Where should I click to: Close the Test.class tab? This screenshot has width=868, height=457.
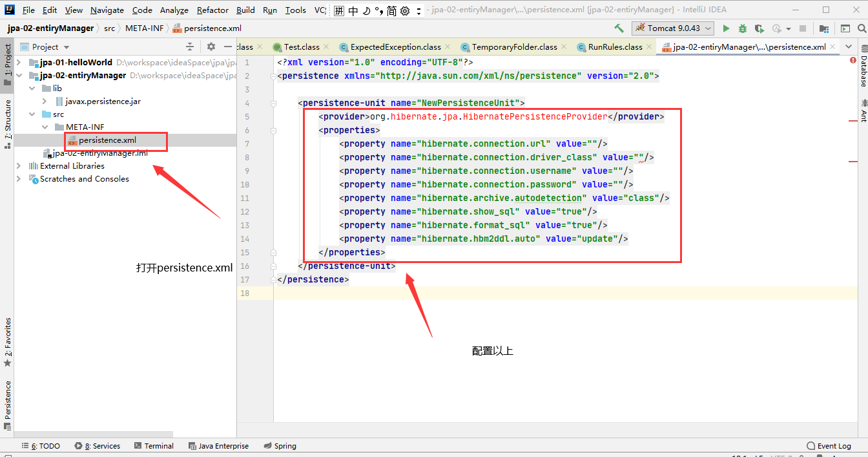coord(326,47)
